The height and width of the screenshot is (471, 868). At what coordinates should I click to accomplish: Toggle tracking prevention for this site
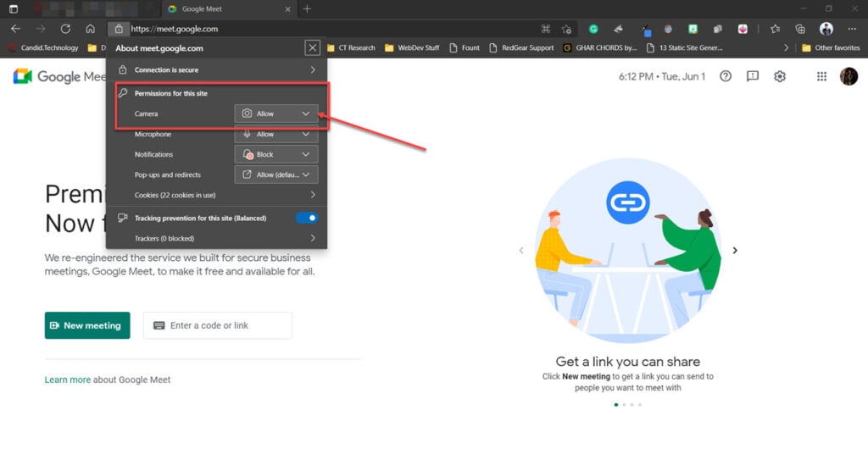(306, 218)
